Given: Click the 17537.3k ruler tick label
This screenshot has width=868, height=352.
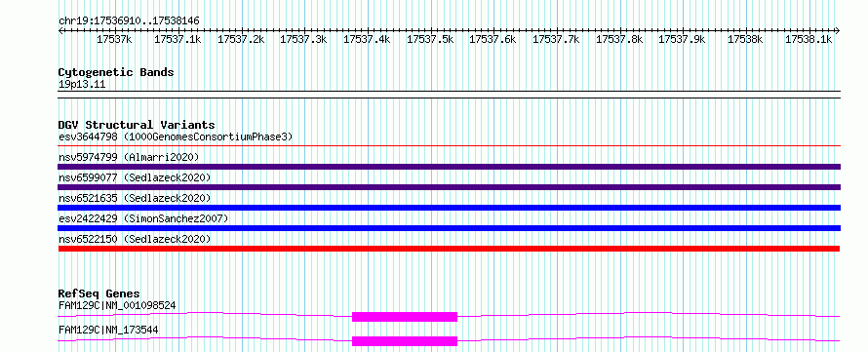Looking at the screenshot, I should 304,39.
